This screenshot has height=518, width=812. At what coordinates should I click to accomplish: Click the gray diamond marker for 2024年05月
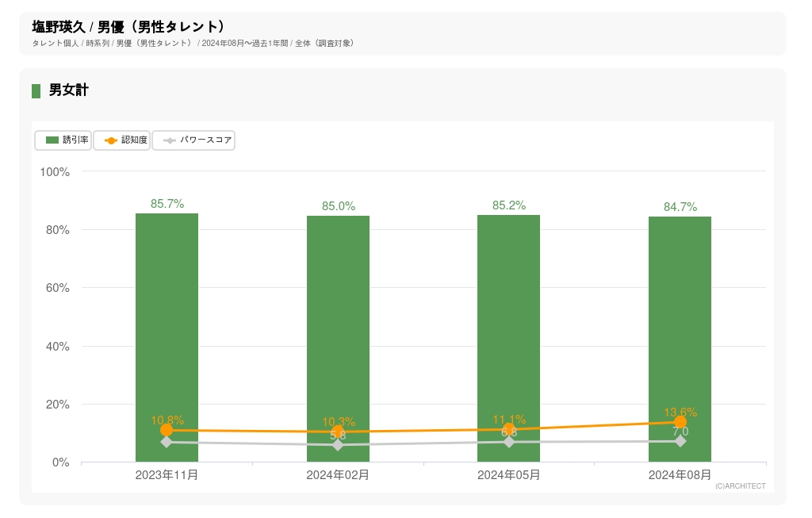(509, 442)
